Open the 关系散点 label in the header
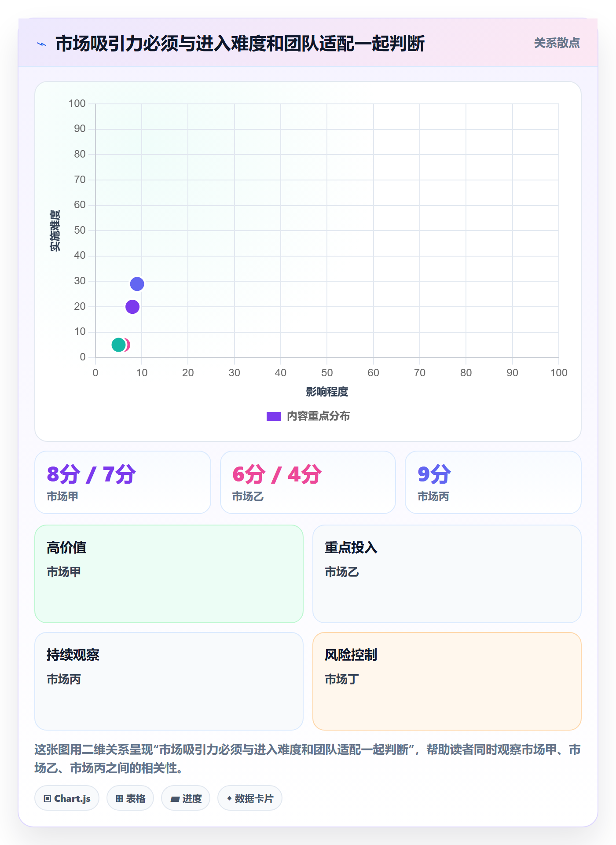 pyautogui.click(x=557, y=43)
